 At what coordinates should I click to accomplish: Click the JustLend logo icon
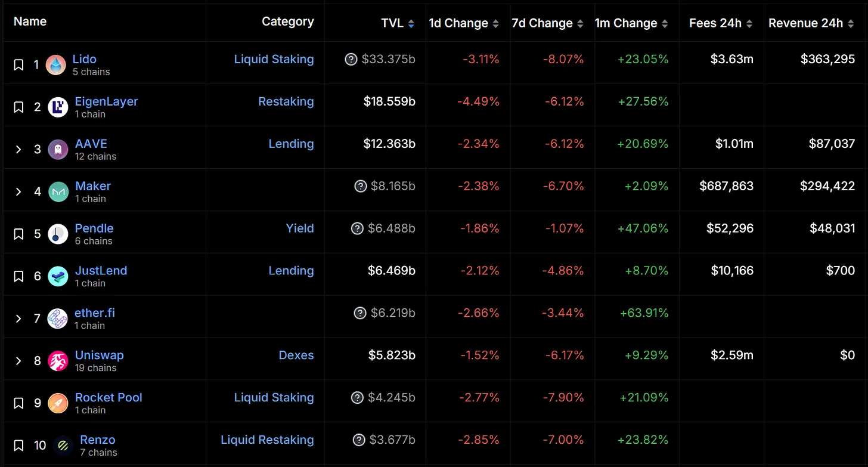58,276
